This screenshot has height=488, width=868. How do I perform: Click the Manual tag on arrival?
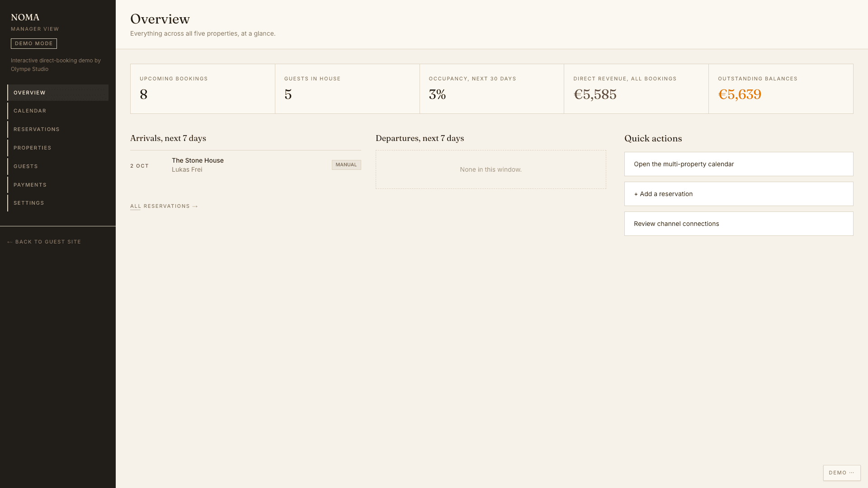346,165
